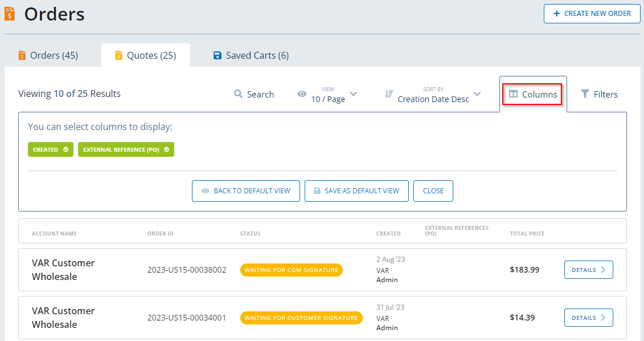Click Back to Default View button
644x341 pixels.
[245, 191]
